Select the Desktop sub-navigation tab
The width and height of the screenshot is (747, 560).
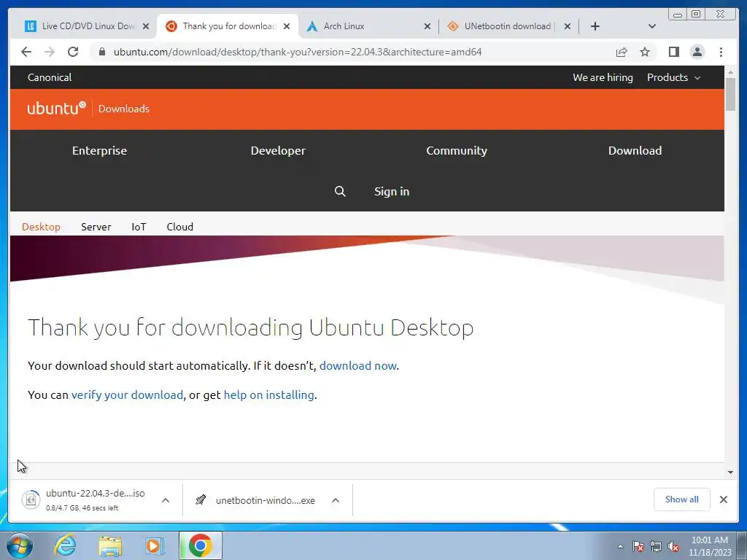click(x=41, y=227)
